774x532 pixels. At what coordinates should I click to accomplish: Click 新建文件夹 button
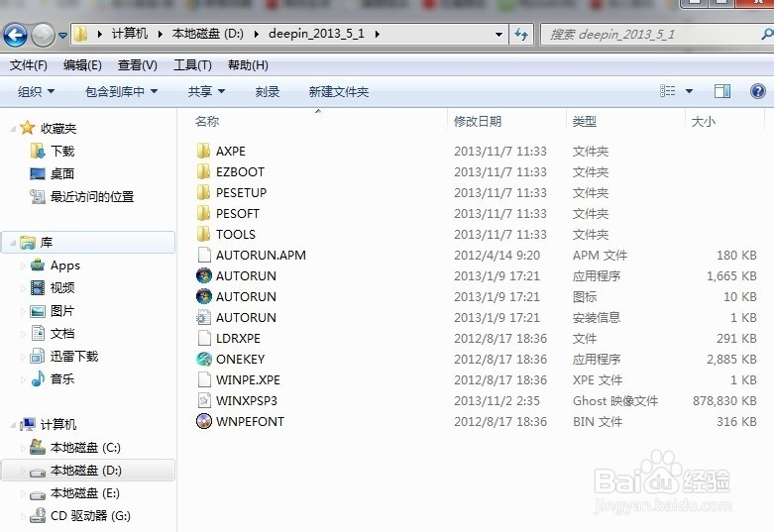point(339,92)
